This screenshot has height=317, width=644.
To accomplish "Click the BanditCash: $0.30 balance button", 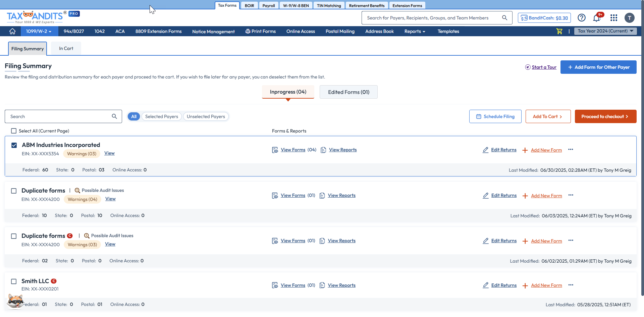I will (x=544, y=18).
